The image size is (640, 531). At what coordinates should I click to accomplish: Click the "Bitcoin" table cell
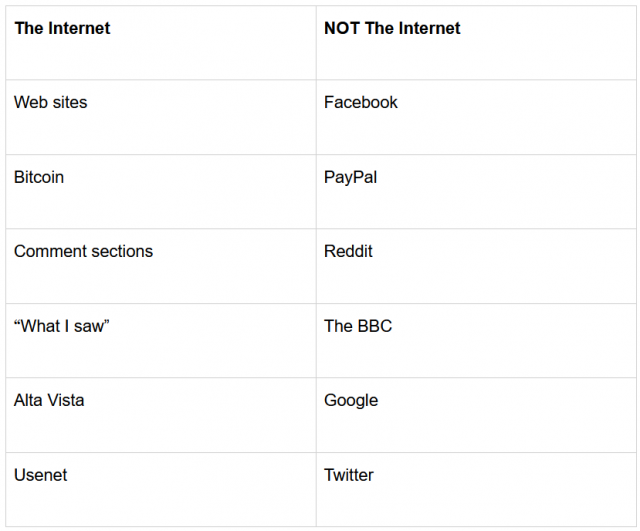(x=39, y=177)
